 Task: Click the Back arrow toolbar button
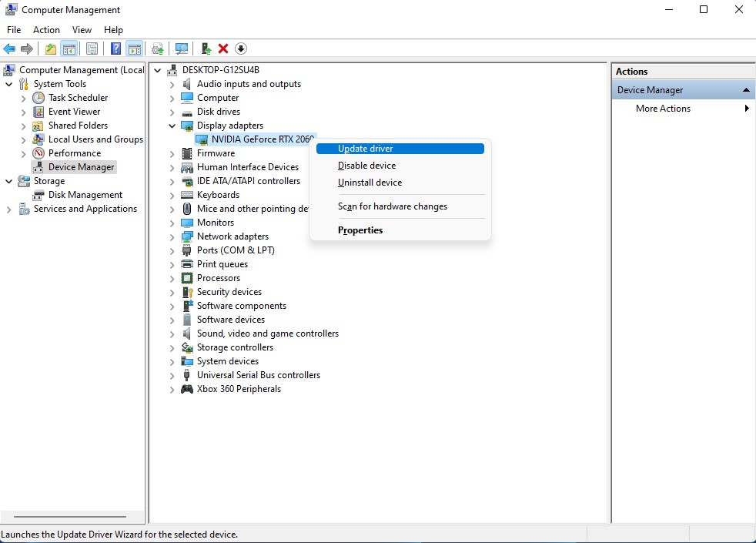[x=9, y=49]
